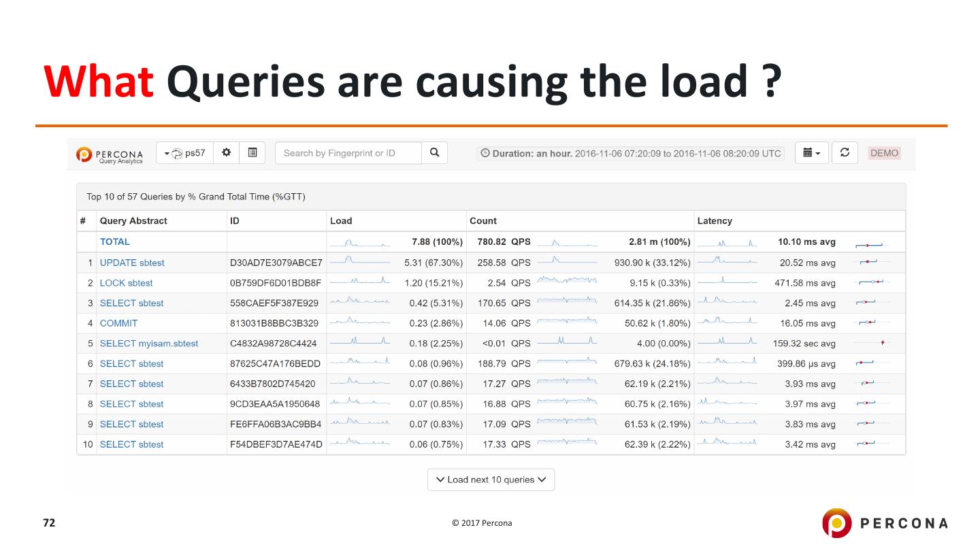980x551 pixels.
Task: Click the 679.63 k (24.18%) count value
Action: pyautogui.click(x=652, y=364)
